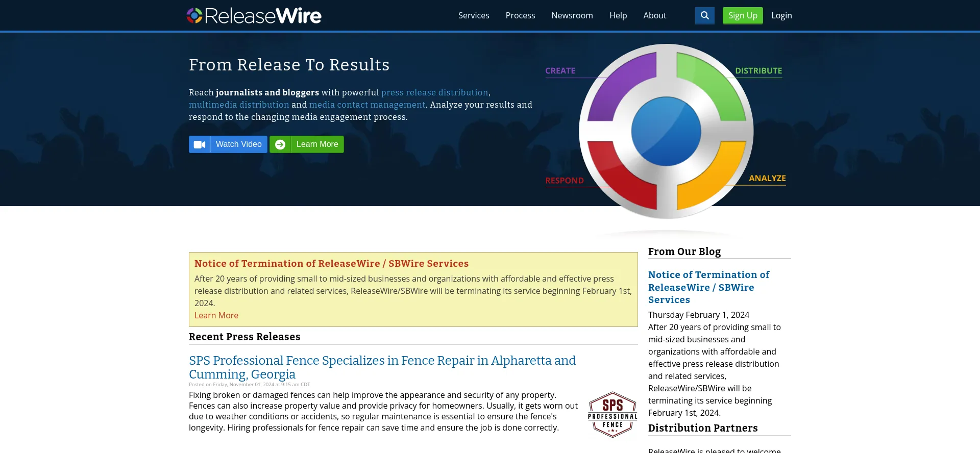980x453 pixels.
Task: Click the RESPOND label
Action: pos(564,181)
